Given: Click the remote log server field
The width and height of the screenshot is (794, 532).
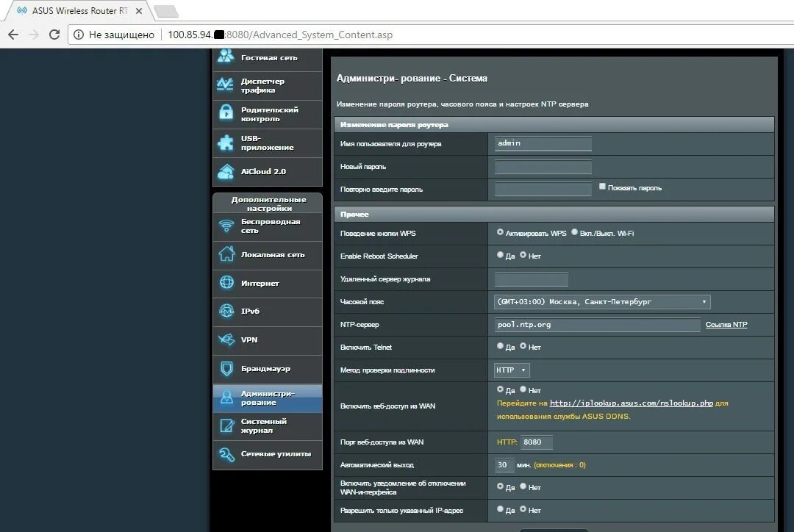Looking at the screenshot, I should 532,279.
